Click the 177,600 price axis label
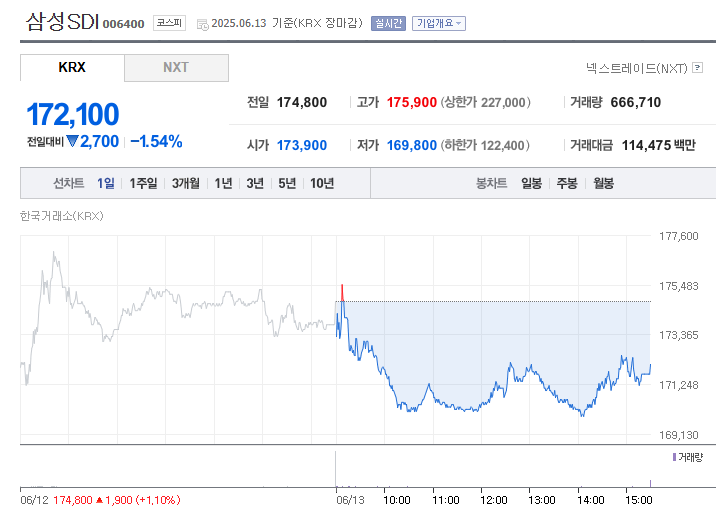The image size is (716, 519). pos(679,236)
